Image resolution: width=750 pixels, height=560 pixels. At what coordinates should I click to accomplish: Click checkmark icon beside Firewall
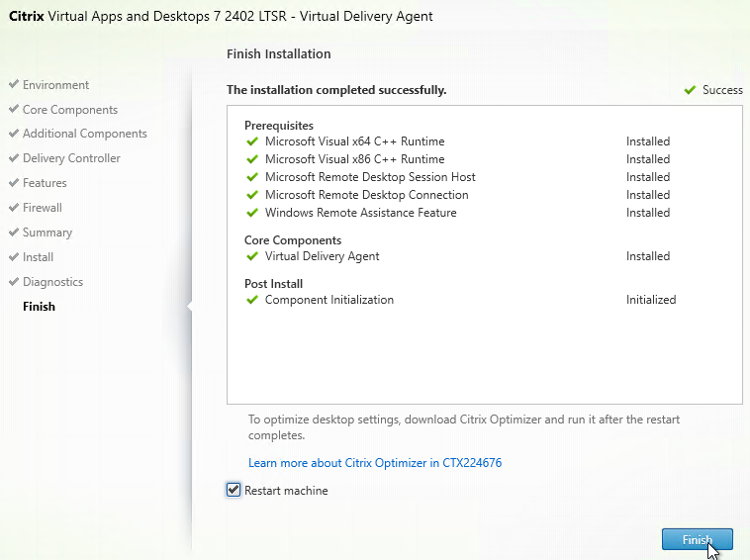point(14,207)
